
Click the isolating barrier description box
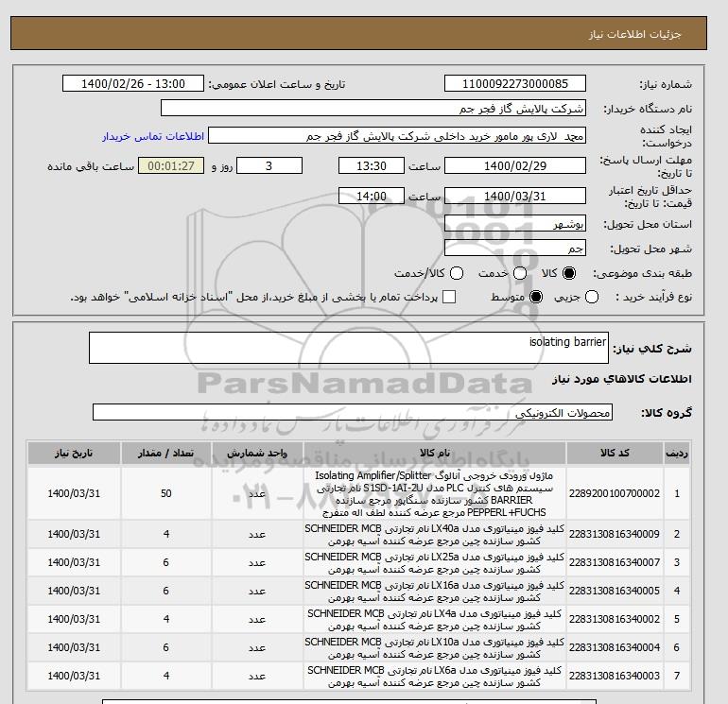tap(349, 348)
